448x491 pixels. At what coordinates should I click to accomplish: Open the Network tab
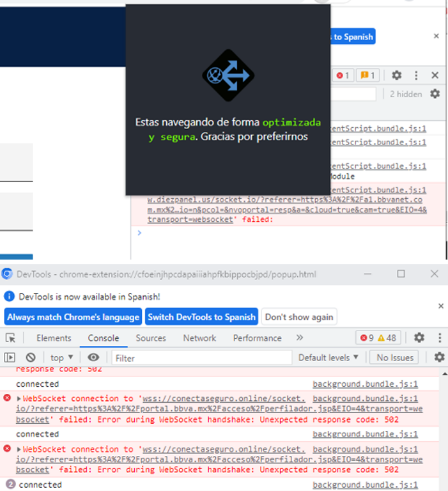click(199, 338)
